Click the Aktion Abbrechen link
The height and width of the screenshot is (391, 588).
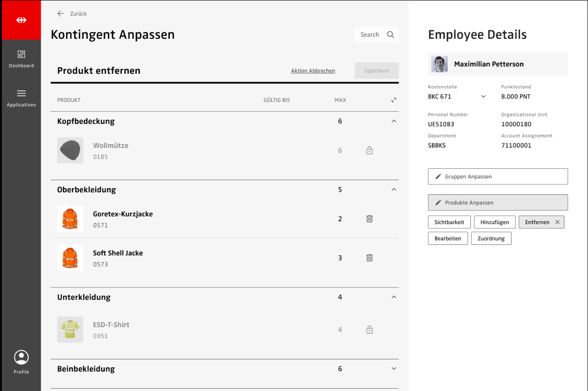coord(313,71)
